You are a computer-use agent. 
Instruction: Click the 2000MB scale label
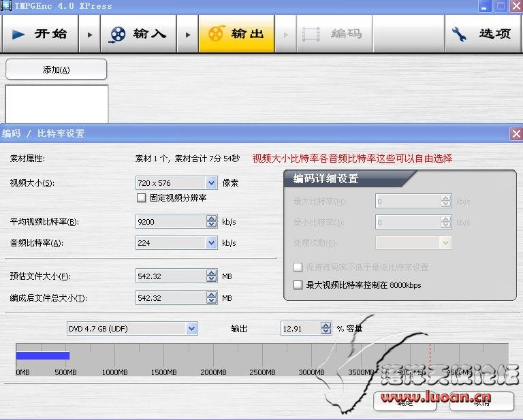pyautogui.click(x=213, y=372)
